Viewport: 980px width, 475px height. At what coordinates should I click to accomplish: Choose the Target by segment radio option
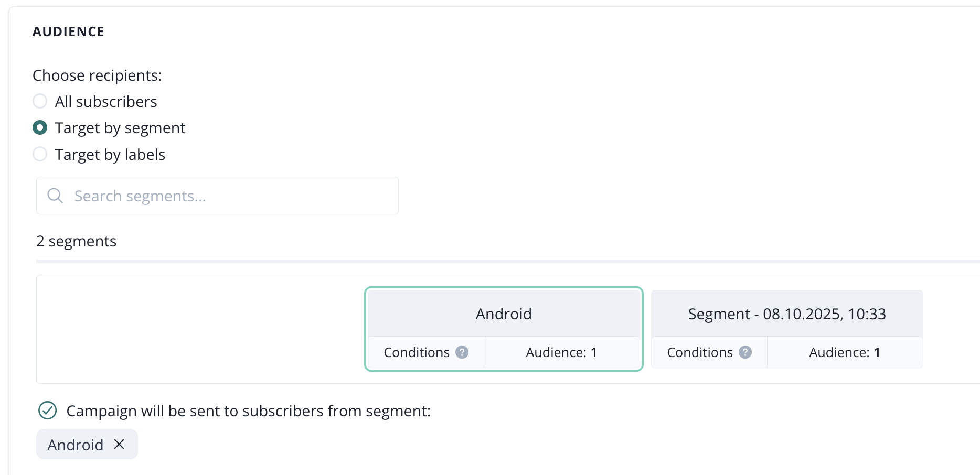pos(40,127)
